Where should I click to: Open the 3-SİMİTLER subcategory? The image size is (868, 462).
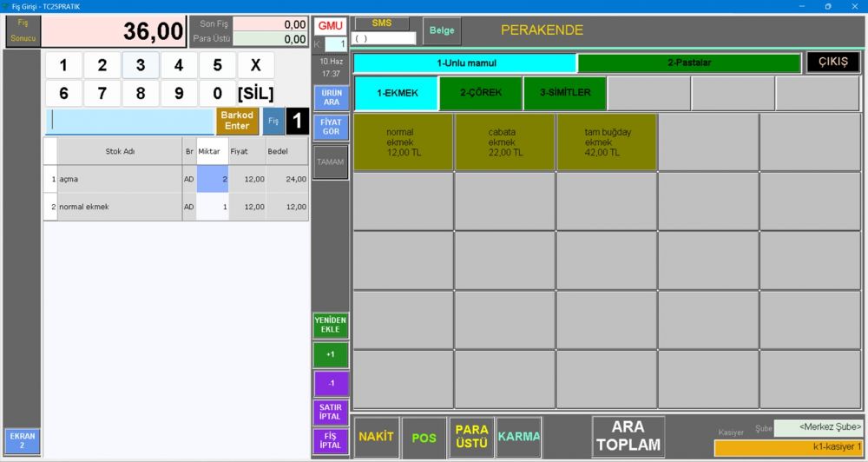(565, 93)
